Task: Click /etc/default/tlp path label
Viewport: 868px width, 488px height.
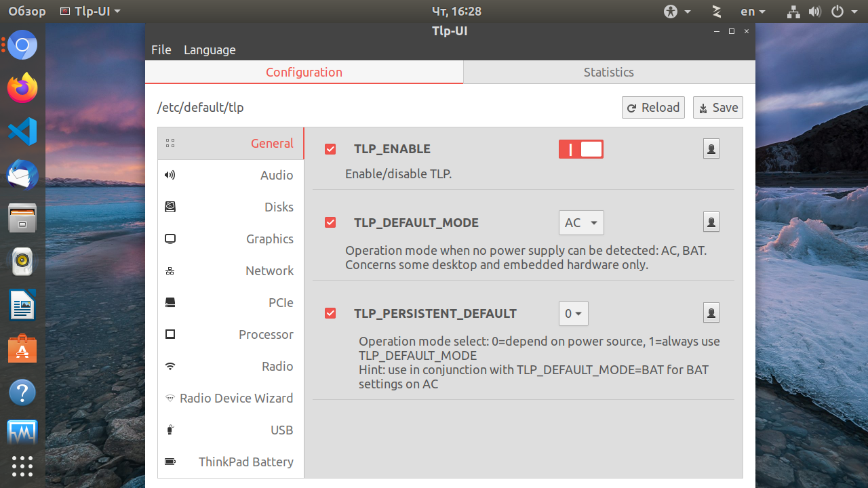Action: [200, 107]
